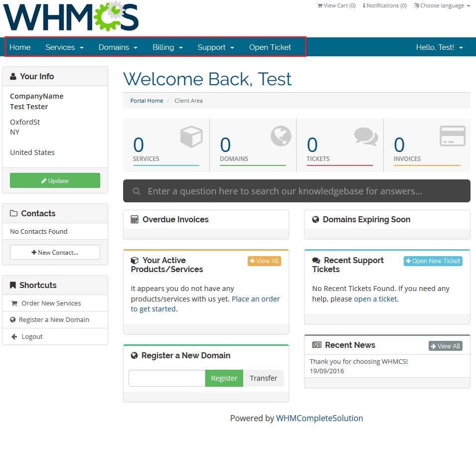Click the Recent News newspaper icon
476x449 pixels.
tap(317, 344)
